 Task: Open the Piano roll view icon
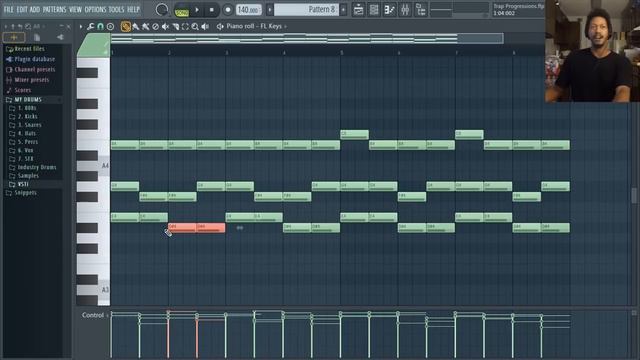[x=389, y=9]
